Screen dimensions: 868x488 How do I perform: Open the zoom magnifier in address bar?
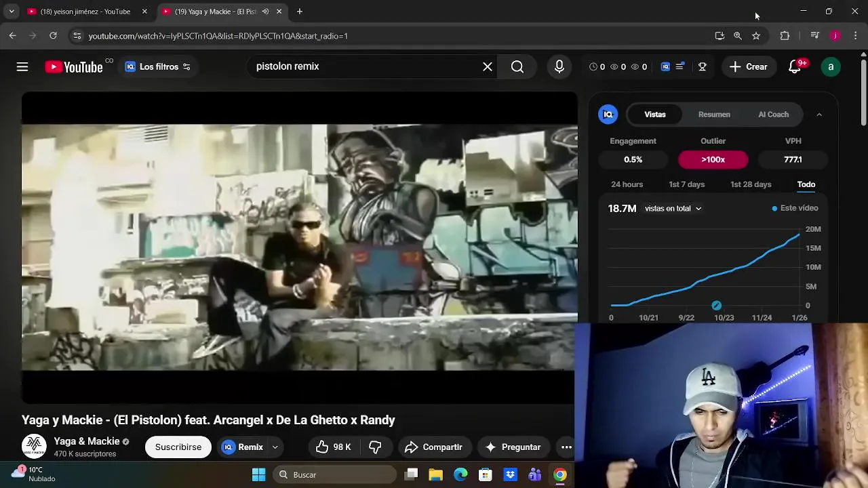(x=738, y=36)
